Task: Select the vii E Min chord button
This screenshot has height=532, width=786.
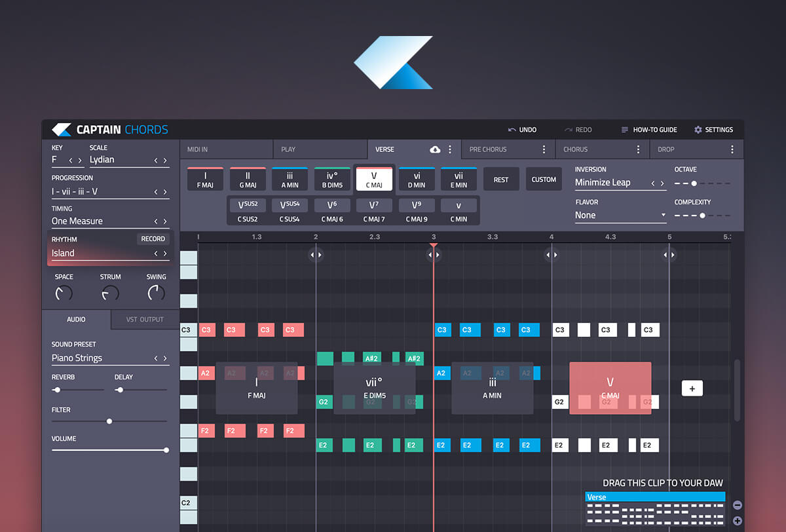Action: click(458, 179)
